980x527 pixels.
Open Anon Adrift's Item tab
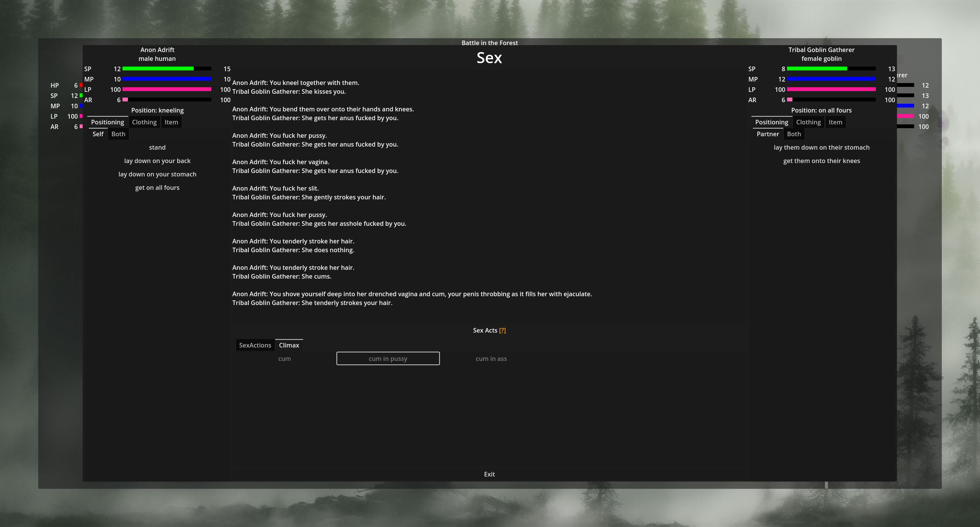[x=171, y=122]
